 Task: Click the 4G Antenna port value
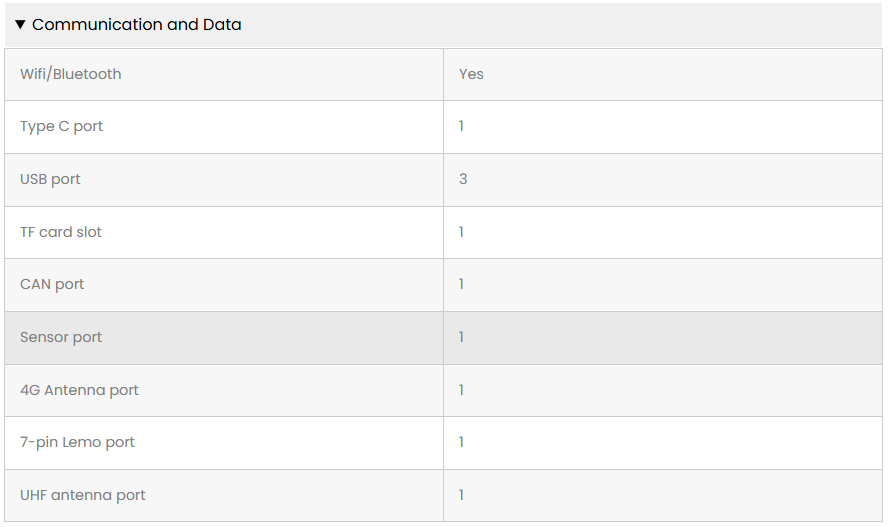click(x=462, y=391)
